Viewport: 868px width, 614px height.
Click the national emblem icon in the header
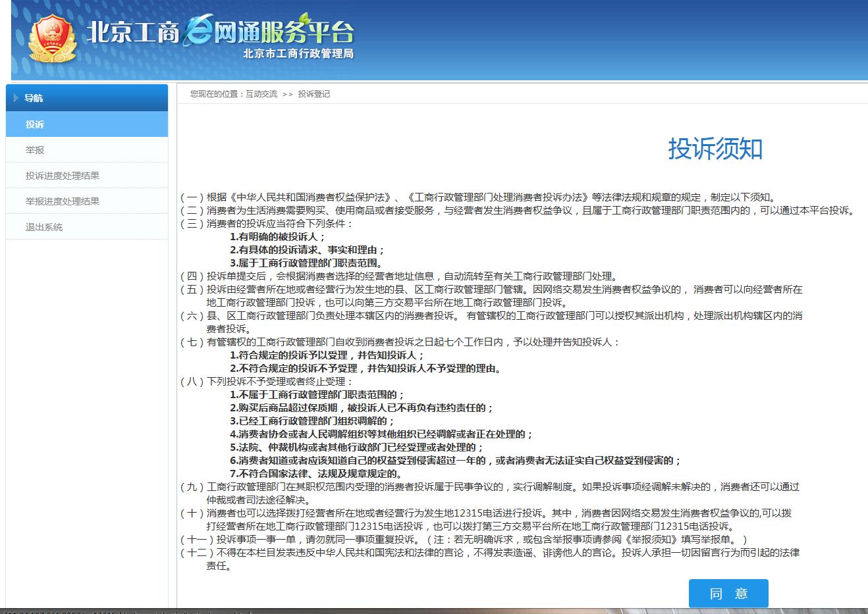tap(53, 38)
